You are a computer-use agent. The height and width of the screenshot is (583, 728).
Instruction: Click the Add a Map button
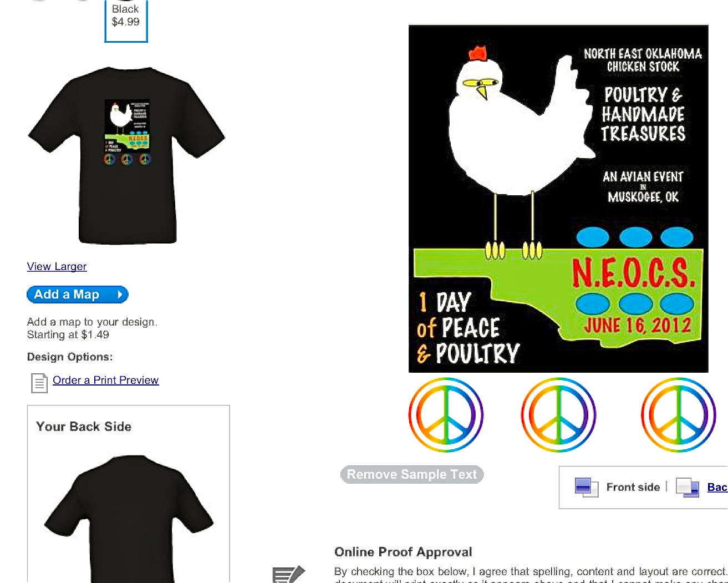coord(78,295)
